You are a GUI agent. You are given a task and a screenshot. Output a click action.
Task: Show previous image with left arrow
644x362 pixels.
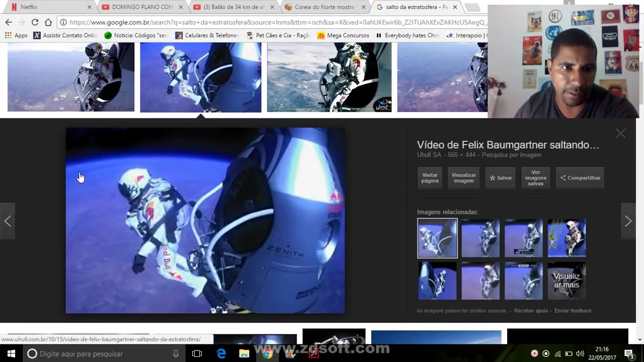point(8,221)
